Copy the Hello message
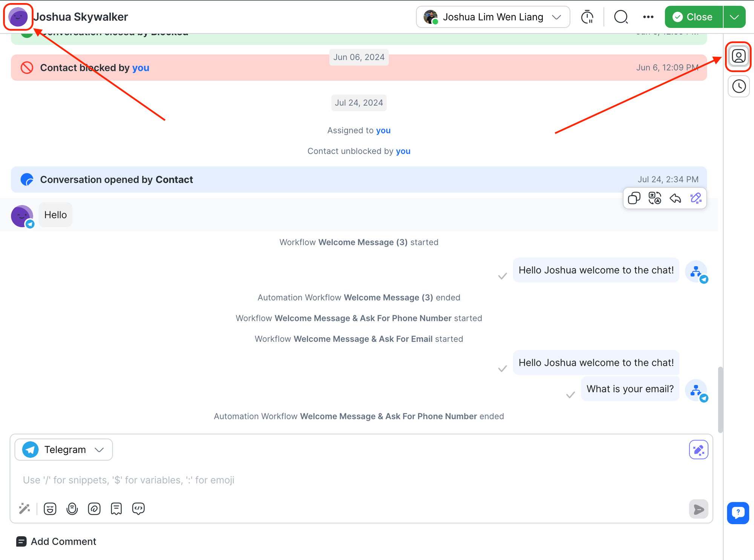 pos(634,198)
